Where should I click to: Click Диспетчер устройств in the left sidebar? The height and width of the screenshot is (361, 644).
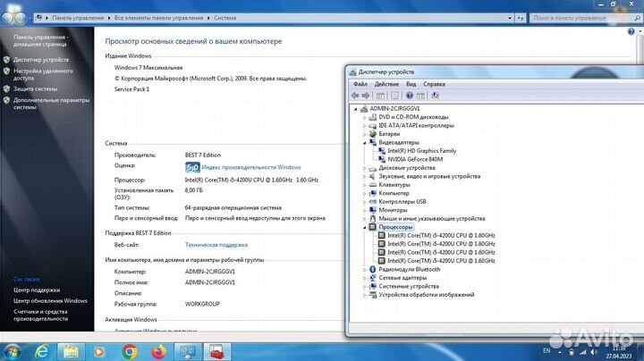tap(40, 60)
